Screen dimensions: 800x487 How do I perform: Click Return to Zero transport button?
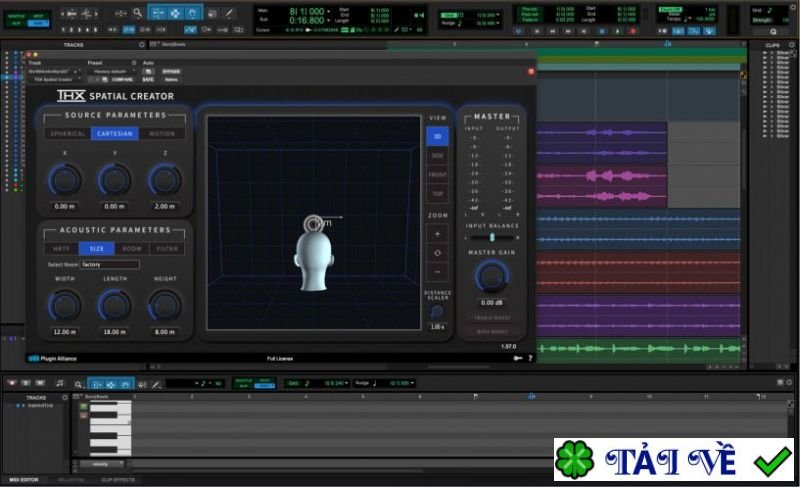click(537, 31)
